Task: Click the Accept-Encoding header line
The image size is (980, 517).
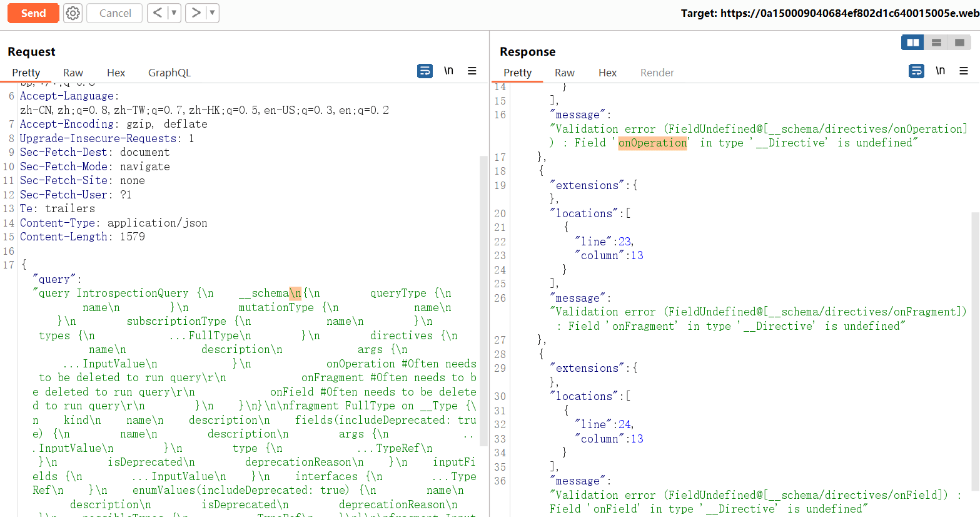Action: point(113,124)
